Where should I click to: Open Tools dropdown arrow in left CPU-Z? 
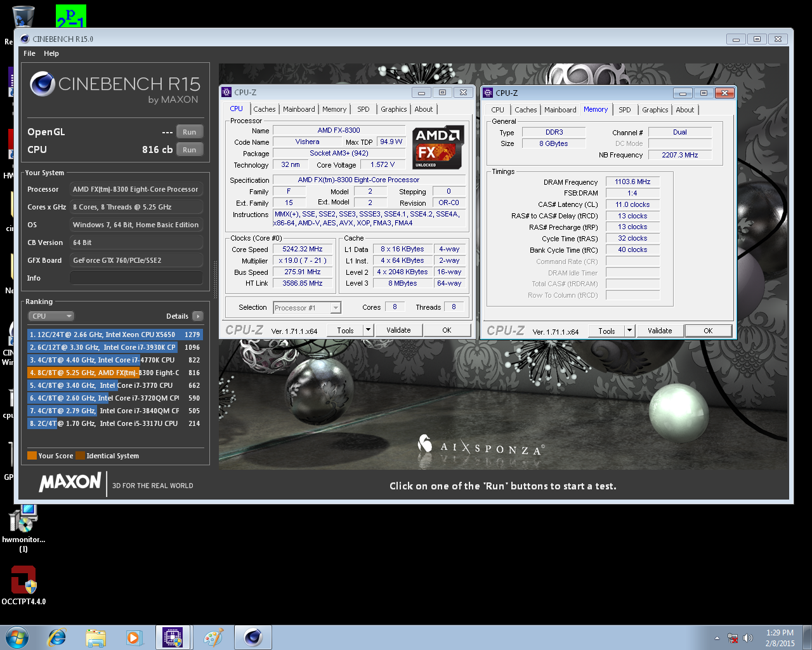click(368, 330)
